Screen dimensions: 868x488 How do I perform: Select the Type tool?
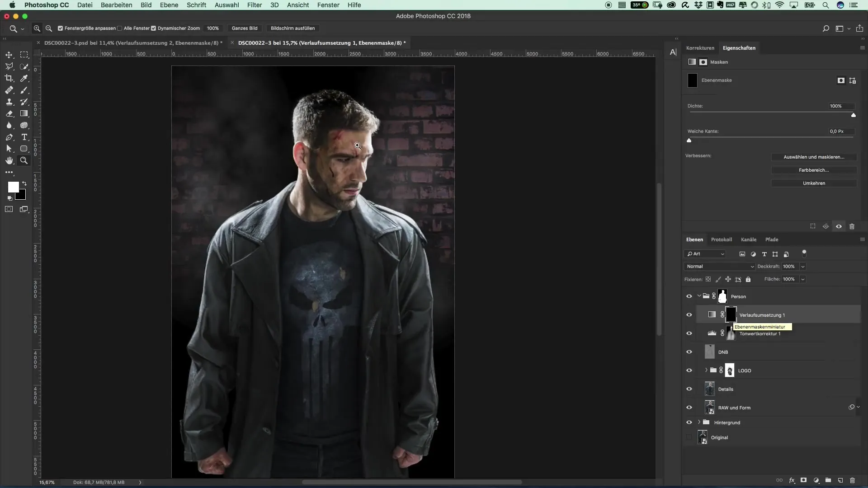click(24, 137)
